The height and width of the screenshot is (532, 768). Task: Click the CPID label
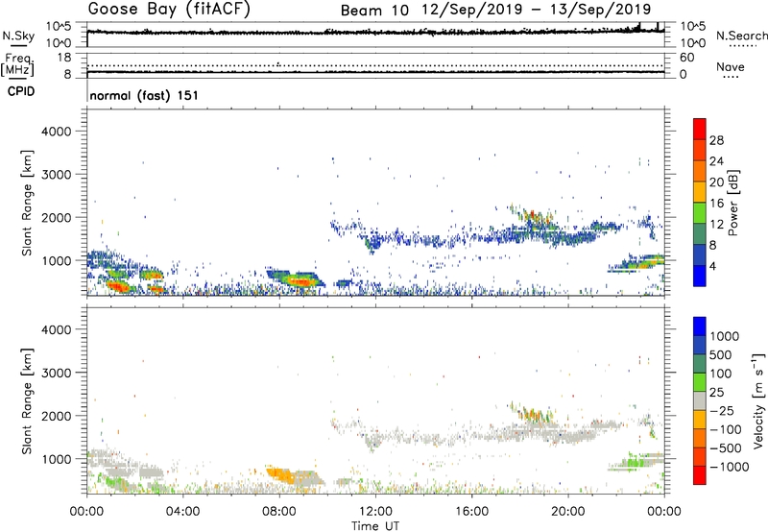(x=21, y=91)
